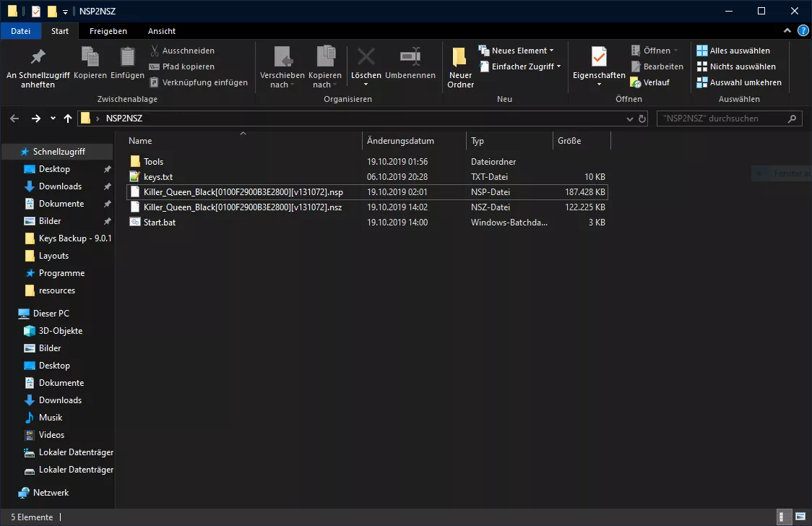Screen dimensions: 812x526
Task: Switch to the Freigeben tab
Action: point(108,31)
